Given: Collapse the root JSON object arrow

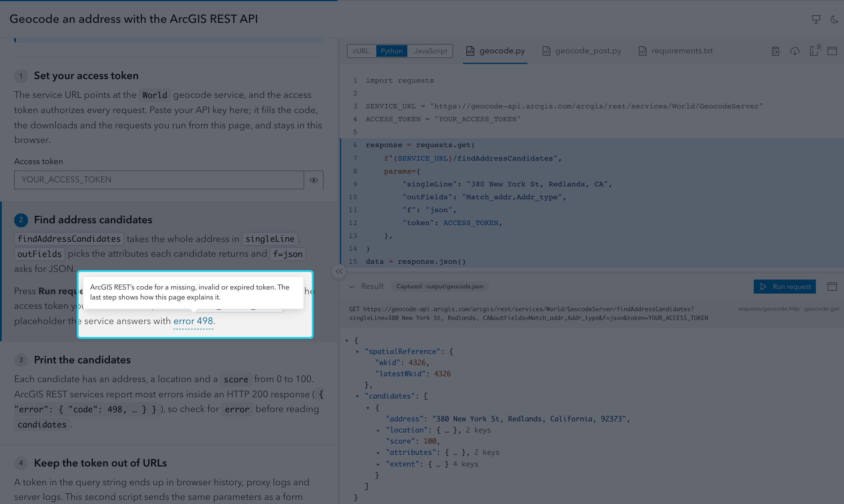Looking at the screenshot, I should pyautogui.click(x=347, y=340).
